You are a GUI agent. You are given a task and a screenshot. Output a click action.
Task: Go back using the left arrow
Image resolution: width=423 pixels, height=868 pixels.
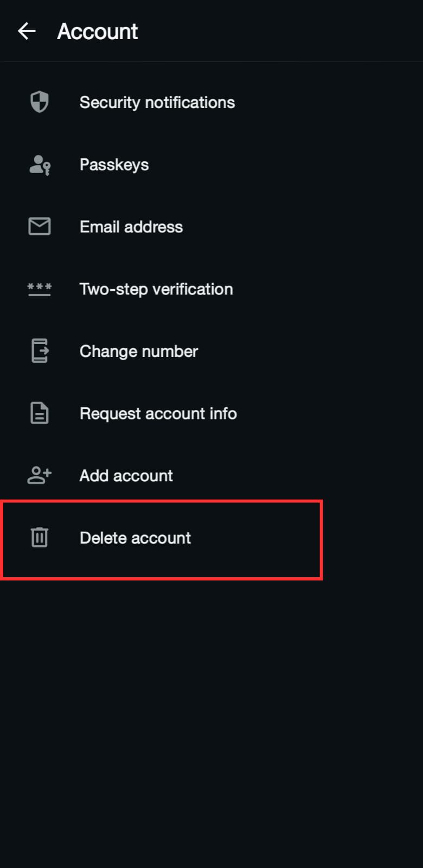click(x=27, y=31)
